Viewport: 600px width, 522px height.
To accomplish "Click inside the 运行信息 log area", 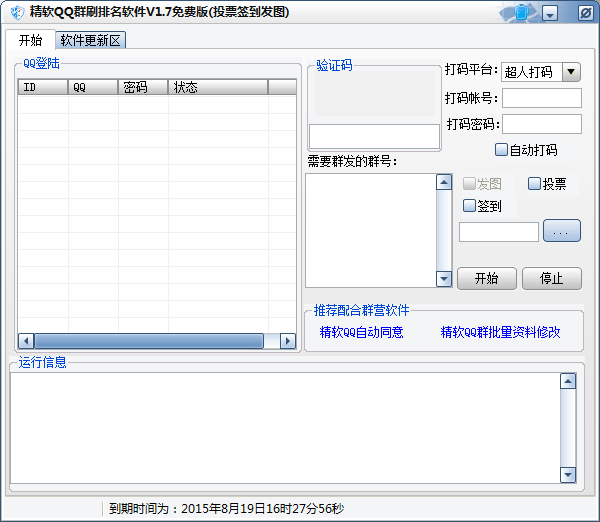I will pos(285,428).
